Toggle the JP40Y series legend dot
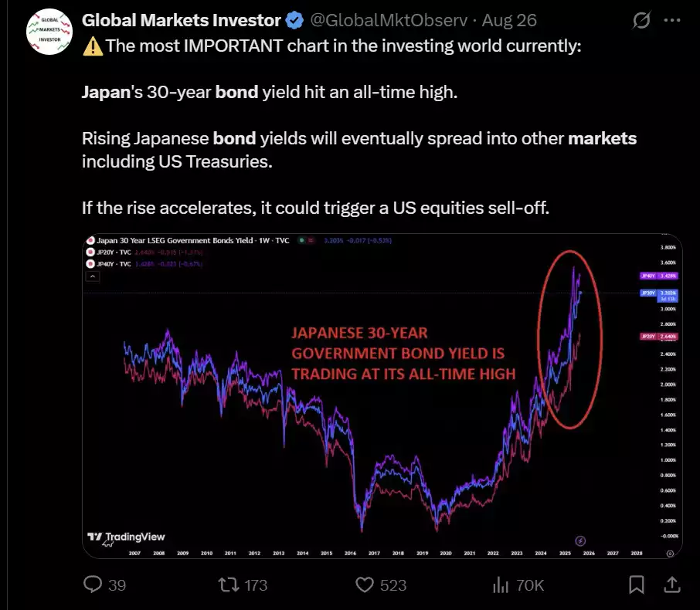This screenshot has width=700, height=610. click(90, 264)
